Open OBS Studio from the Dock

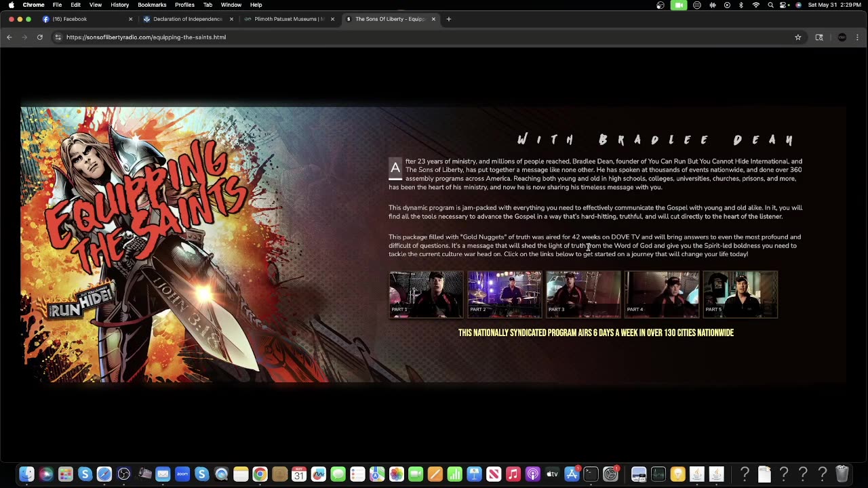click(x=123, y=474)
